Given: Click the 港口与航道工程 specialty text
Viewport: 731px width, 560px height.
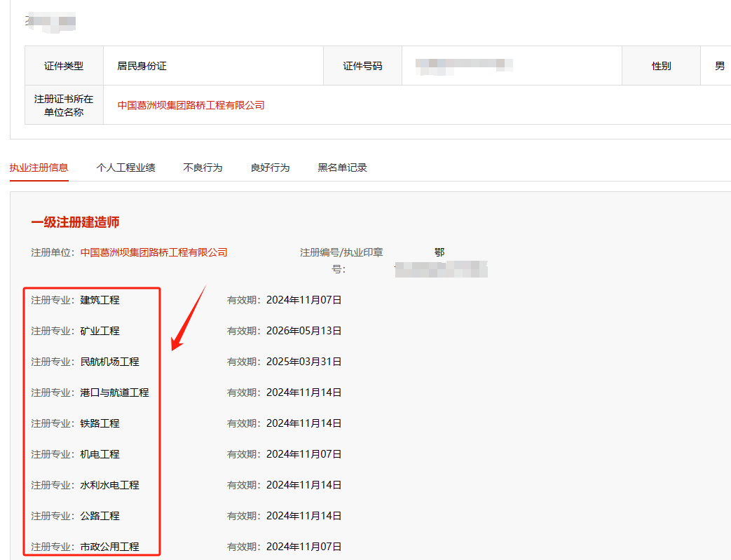Looking at the screenshot, I should pos(114,392).
